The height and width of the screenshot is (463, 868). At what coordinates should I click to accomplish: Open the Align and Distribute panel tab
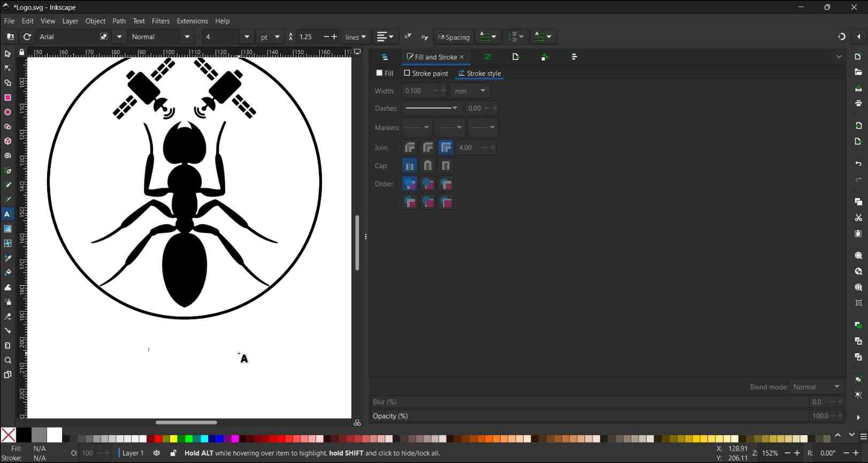(574, 57)
